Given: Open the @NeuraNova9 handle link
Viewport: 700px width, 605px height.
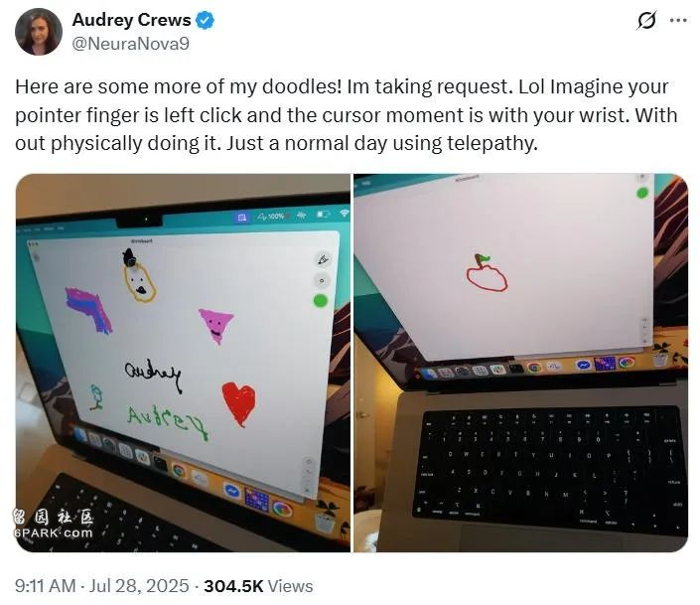Looking at the screenshot, I should [x=131, y=44].
